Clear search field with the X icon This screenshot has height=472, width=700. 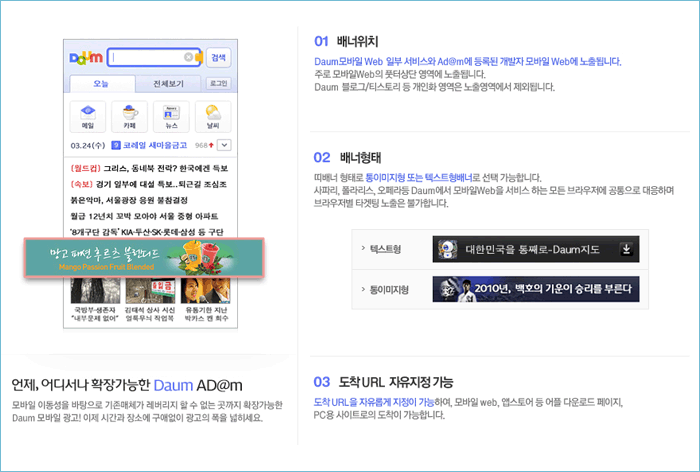188,57
